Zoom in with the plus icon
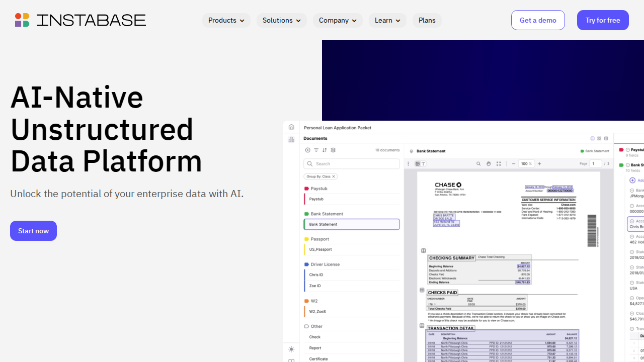Image resolution: width=644 pixels, height=362 pixels. [539, 164]
